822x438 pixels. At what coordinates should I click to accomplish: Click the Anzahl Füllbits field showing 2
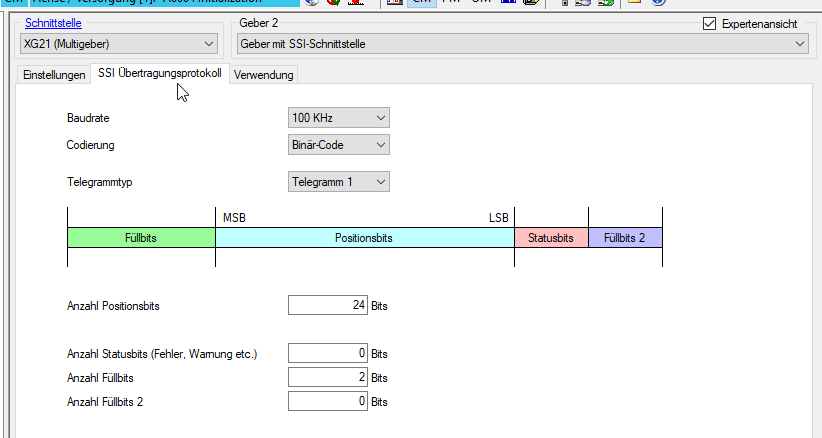click(327, 377)
